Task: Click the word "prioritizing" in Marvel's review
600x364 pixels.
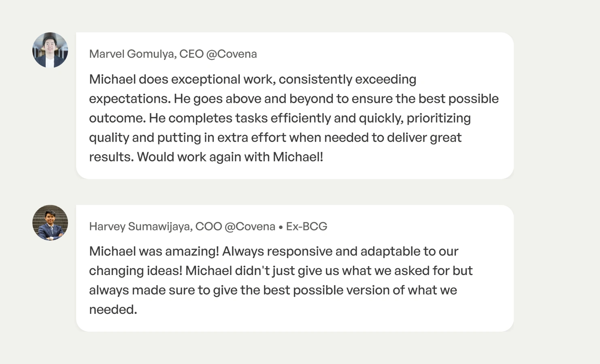Action: [438, 118]
